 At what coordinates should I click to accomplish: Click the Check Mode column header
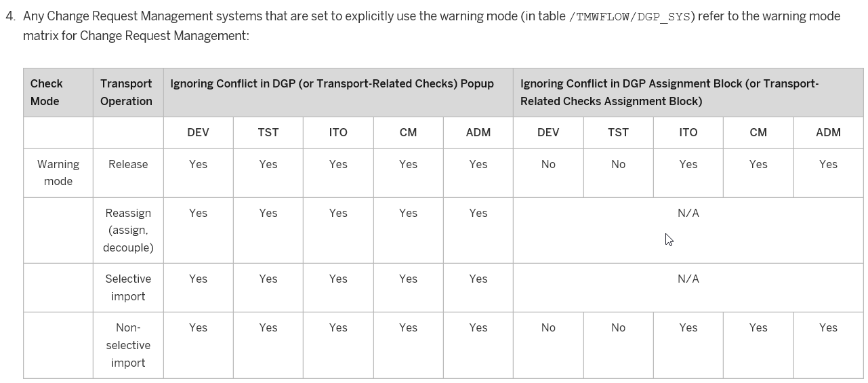coord(58,92)
